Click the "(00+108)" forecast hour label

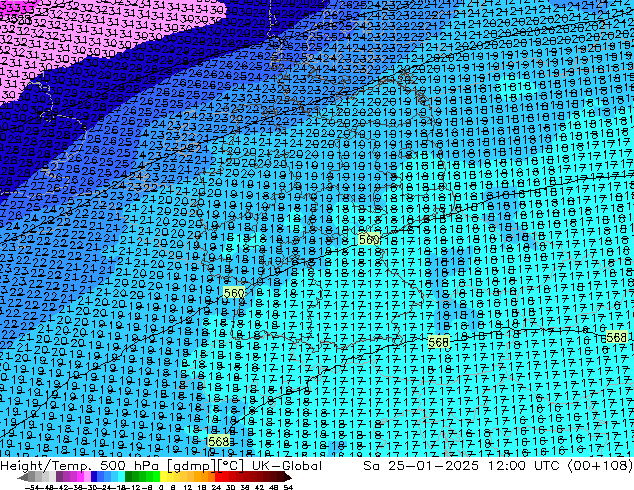point(599,466)
